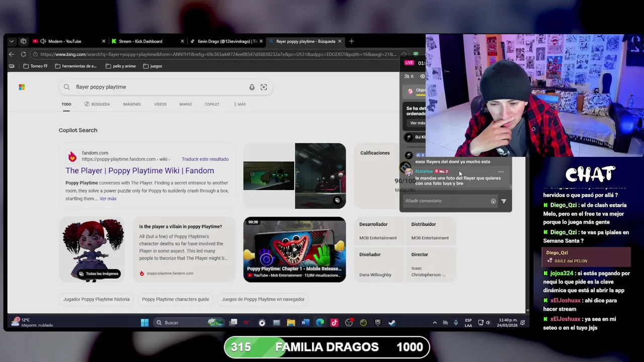
Task: Click Ver más in the overlay notice
Action: click(418, 123)
